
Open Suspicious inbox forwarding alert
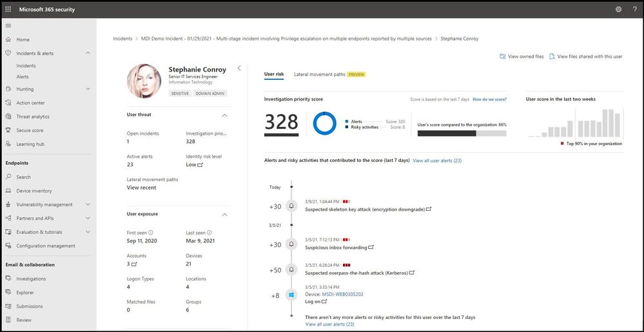[337, 248]
